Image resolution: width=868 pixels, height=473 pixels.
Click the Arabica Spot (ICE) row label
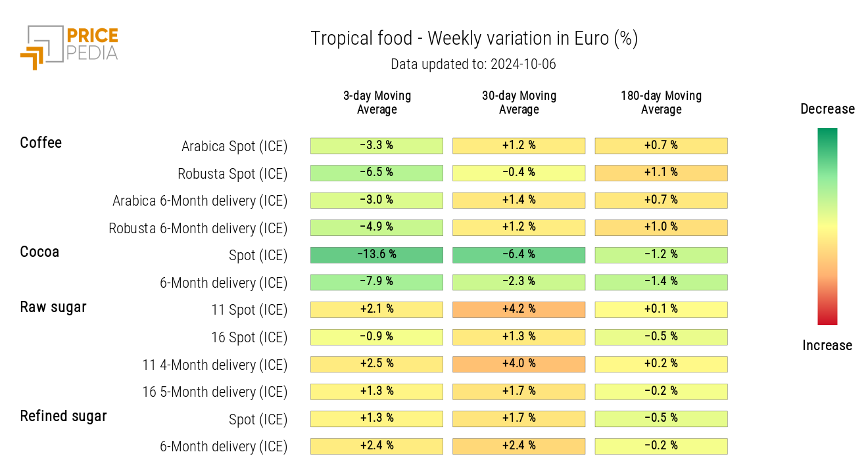tap(234, 146)
